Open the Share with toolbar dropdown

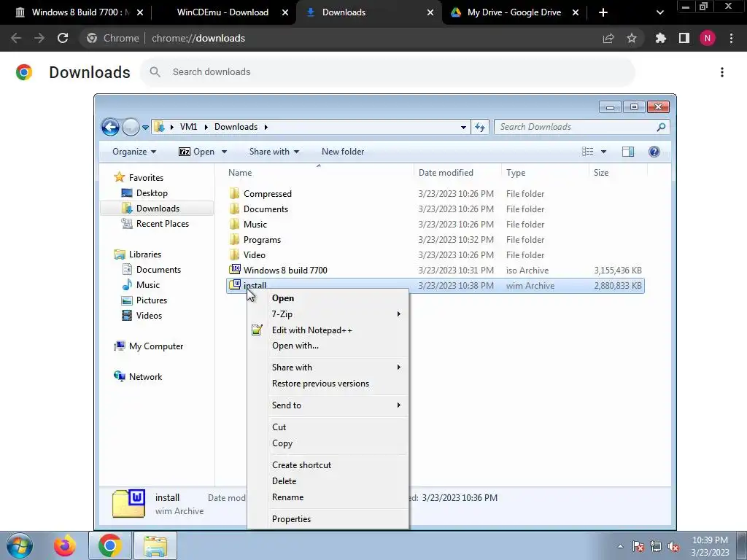274,152
